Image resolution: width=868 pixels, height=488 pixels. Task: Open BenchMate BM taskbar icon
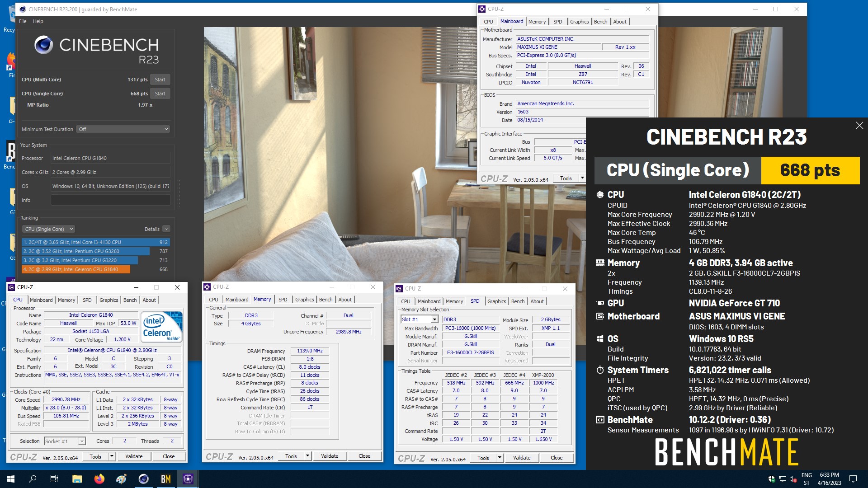coord(165,479)
